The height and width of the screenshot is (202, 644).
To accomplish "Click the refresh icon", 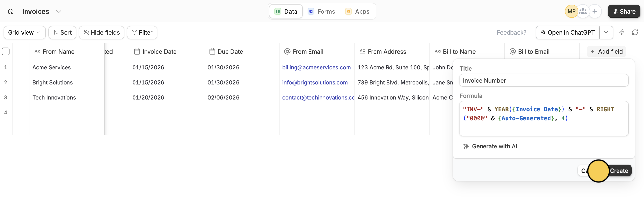I will (x=635, y=32).
